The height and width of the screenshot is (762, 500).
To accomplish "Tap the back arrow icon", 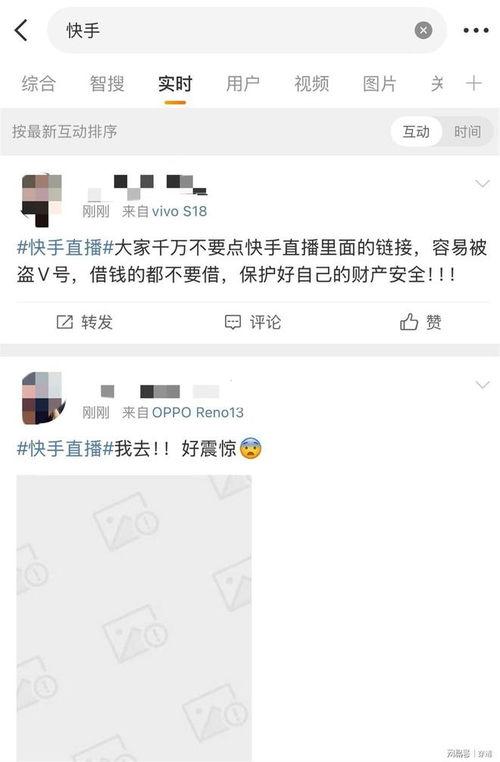I will click(22, 30).
